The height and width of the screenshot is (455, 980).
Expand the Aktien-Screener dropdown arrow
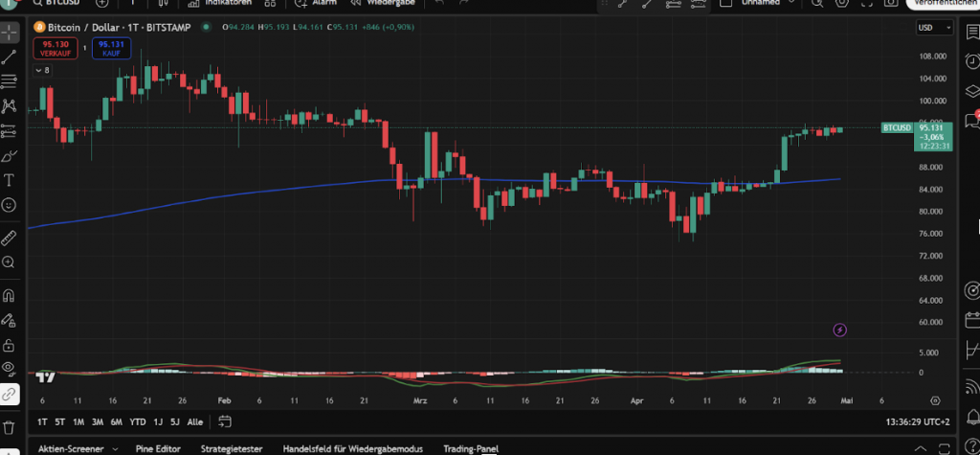click(x=115, y=448)
